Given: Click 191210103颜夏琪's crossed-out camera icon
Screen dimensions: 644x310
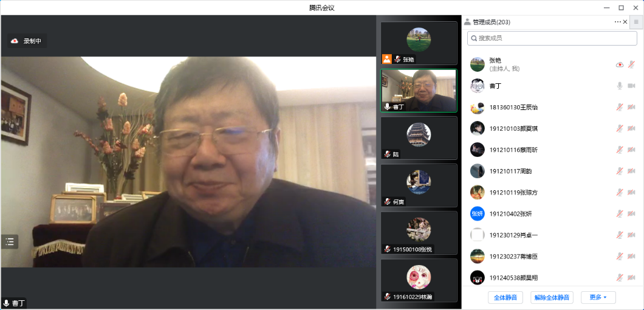Looking at the screenshot, I should pos(631,128).
